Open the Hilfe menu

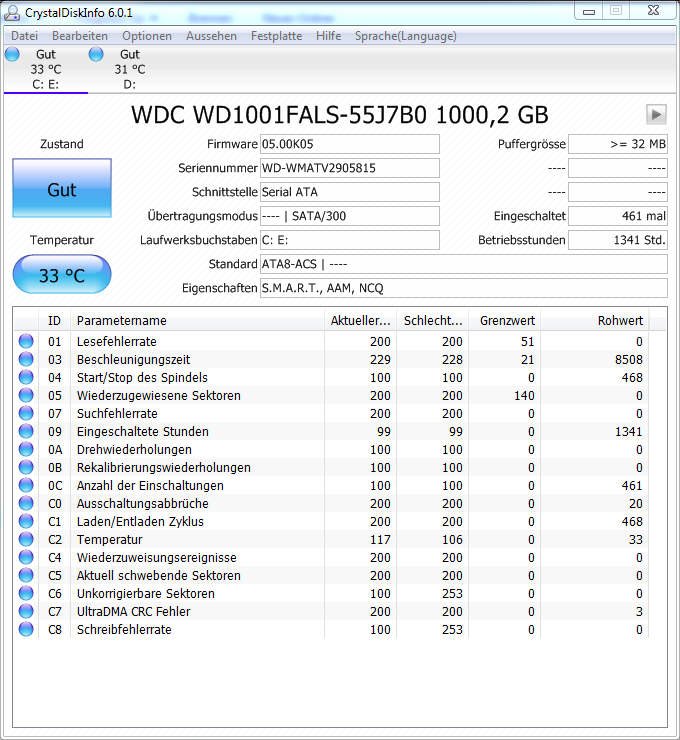point(328,36)
